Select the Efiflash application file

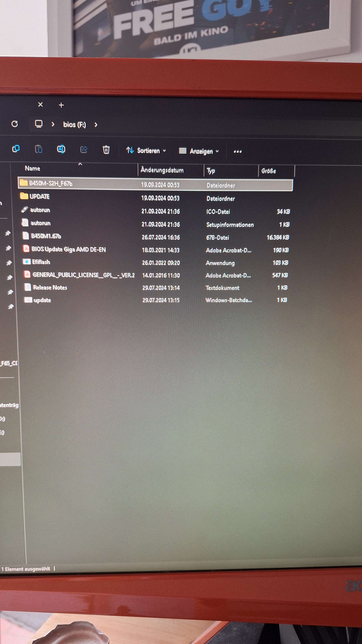click(x=41, y=262)
